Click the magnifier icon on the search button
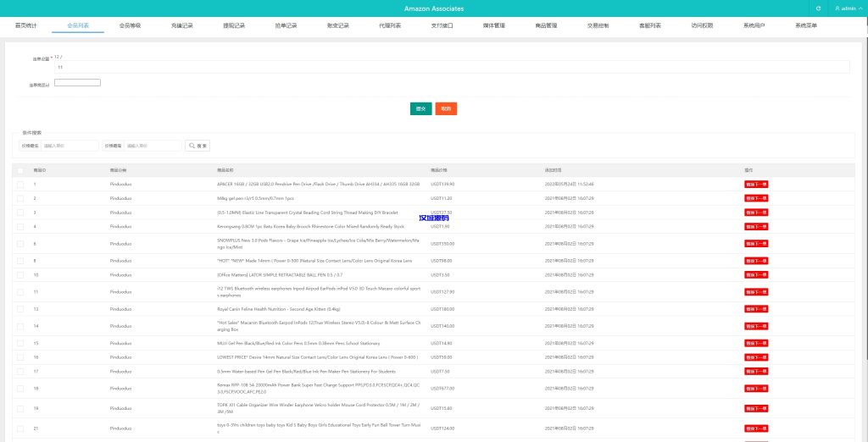The width and height of the screenshot is (868, 442). tap(192, 146)
